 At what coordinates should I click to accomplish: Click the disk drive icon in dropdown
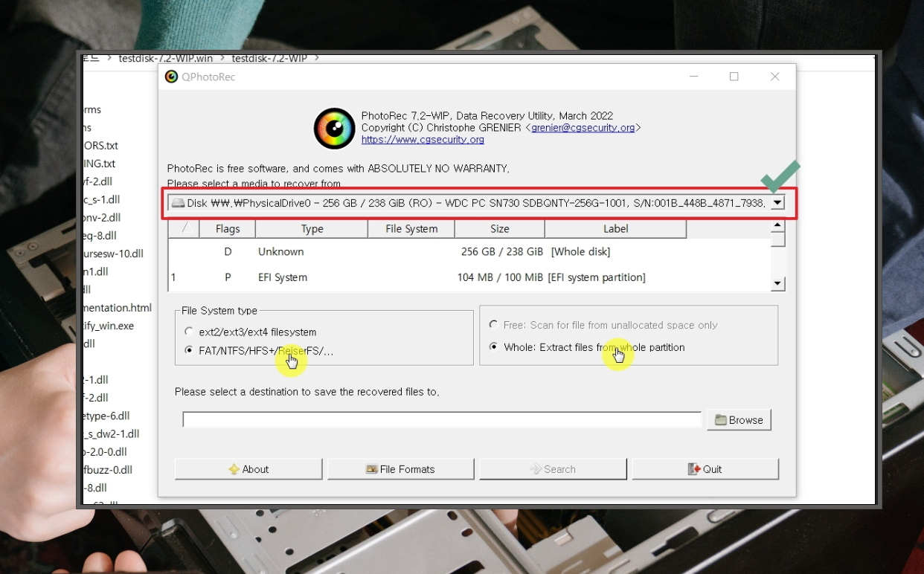click(x=177, y=203)
